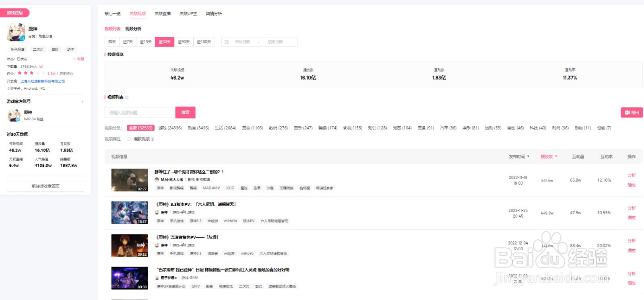Click 播放 for the 巴尔泽布 video
Screen dimensions: 644x300
click(632, 283)
